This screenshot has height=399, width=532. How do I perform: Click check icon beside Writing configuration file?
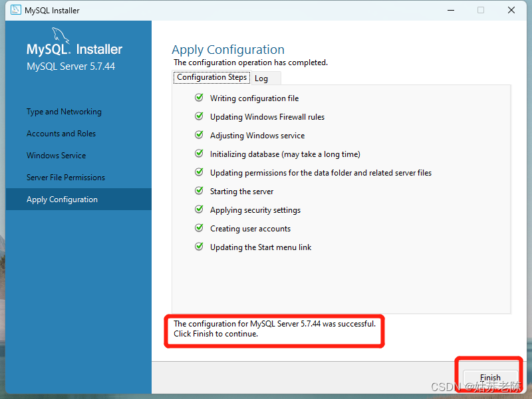click(x=199, y=98)
